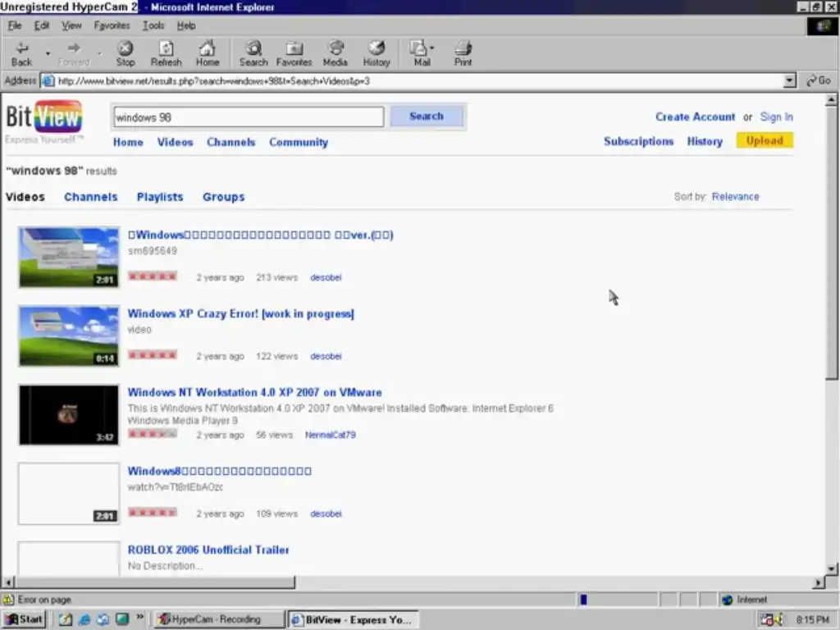Screen dimensions: 840x630
Task: Go to the Home page icon
Action: (208, 53)
